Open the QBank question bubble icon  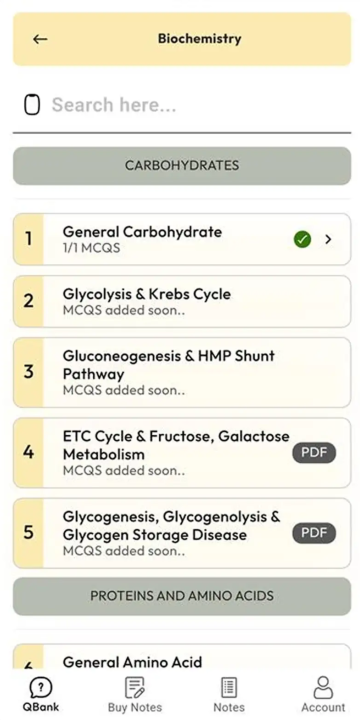pyautogui.click(x=41, y=688)
